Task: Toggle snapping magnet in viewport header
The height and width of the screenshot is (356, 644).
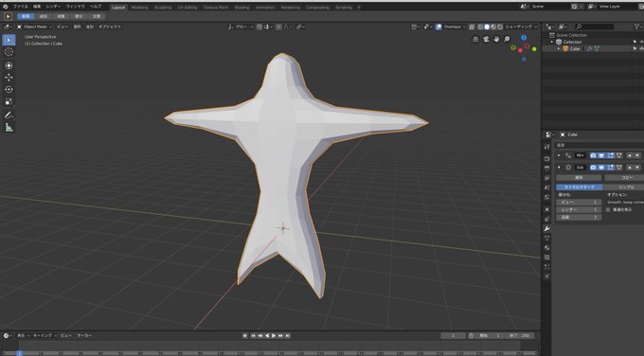Action: pos(259,27)
